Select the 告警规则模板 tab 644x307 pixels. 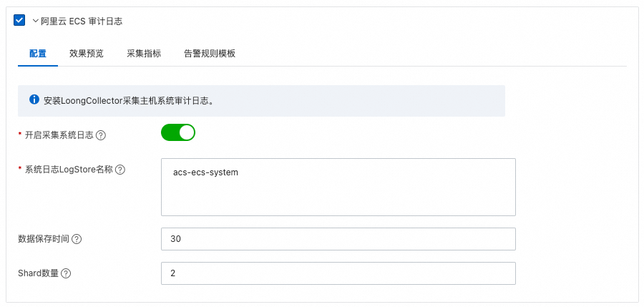[x=210, y=54]
